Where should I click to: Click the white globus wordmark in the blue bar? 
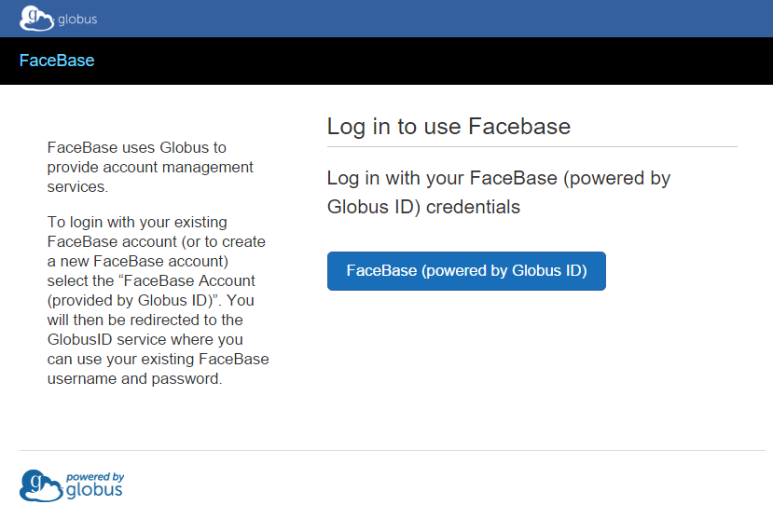coord(77,20)
